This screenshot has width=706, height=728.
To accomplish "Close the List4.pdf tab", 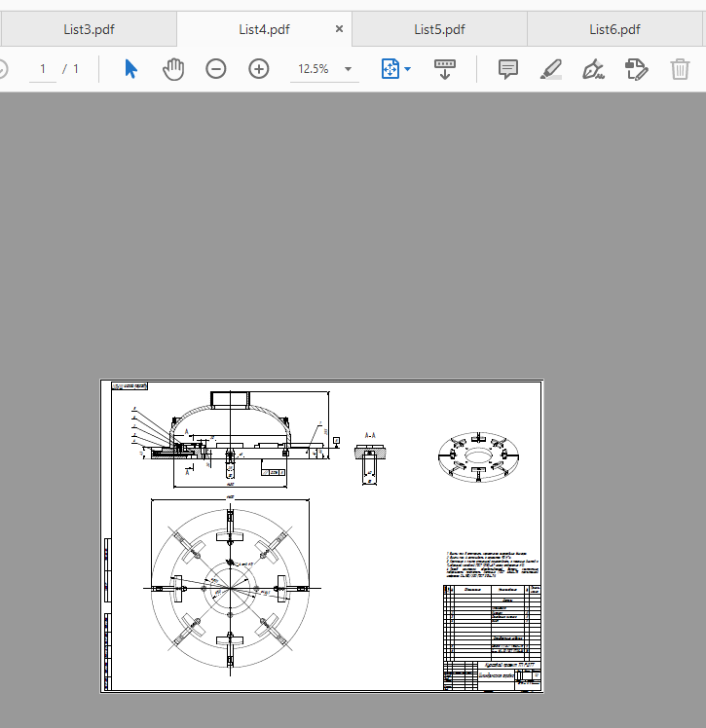I will click(x=339, y=29).
